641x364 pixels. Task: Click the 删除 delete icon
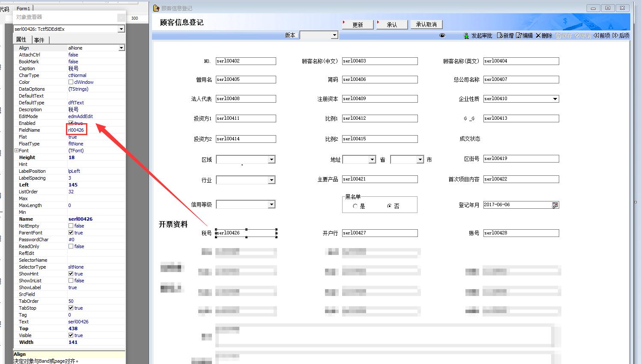click(538, 36)
